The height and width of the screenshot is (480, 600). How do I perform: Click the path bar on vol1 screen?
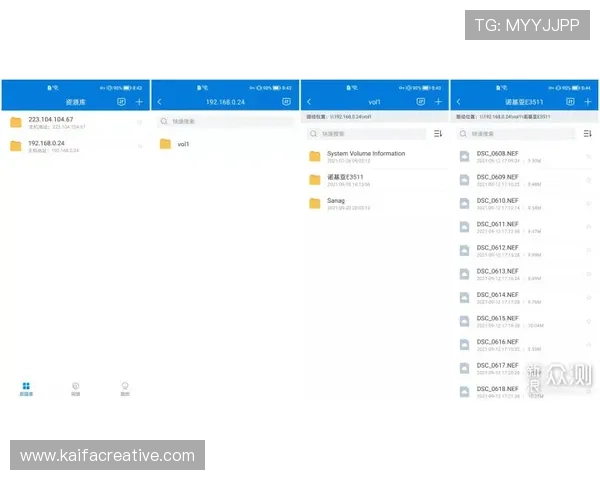375,117
